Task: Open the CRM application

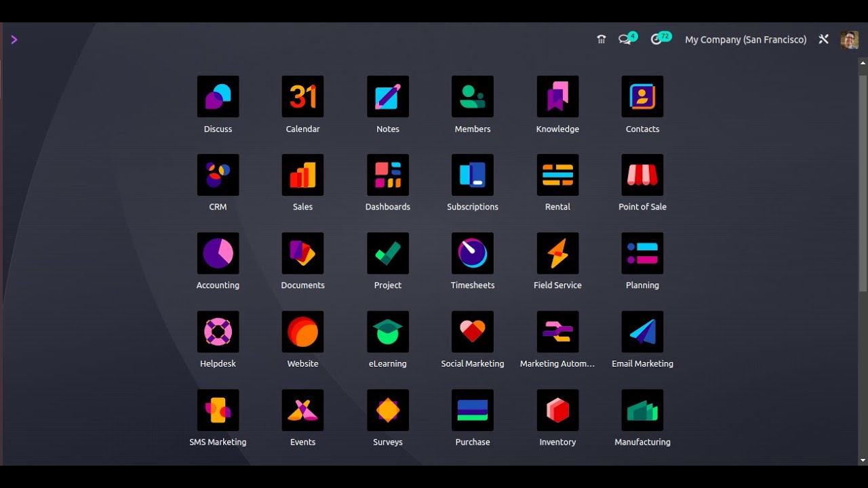Action: point(218,175)
